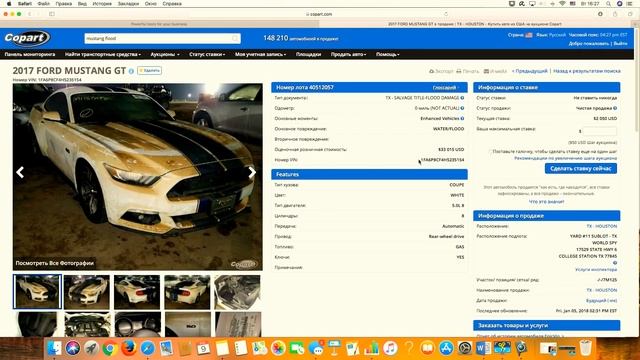Click the Safari page reload icon
Image resolution: width=640 pixels, height=360 pixels.
[x=446, y=14]
